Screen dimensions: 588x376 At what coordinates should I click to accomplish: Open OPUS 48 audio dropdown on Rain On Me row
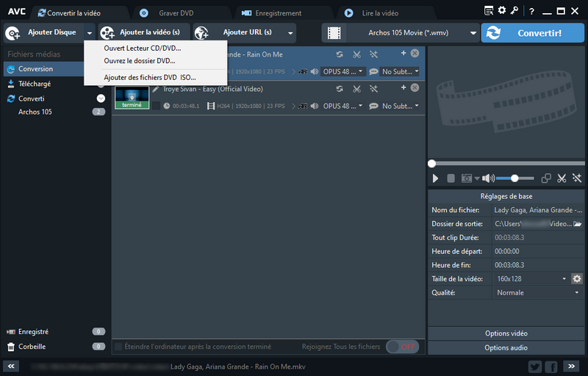click(x=343, y=71)
